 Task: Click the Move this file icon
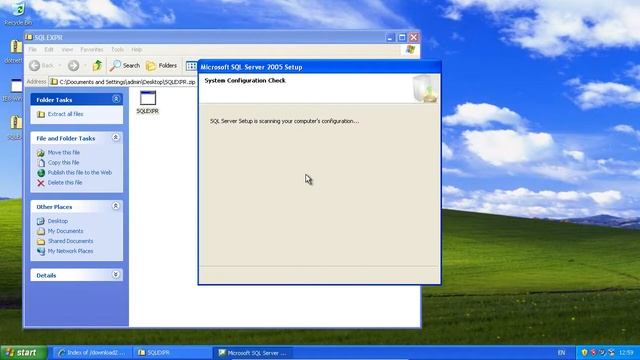41,153
